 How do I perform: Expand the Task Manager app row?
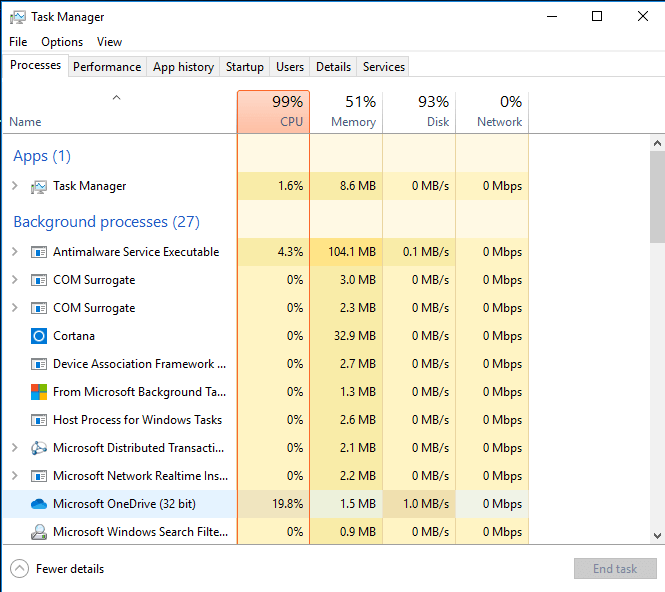click(x=15, y=186)
